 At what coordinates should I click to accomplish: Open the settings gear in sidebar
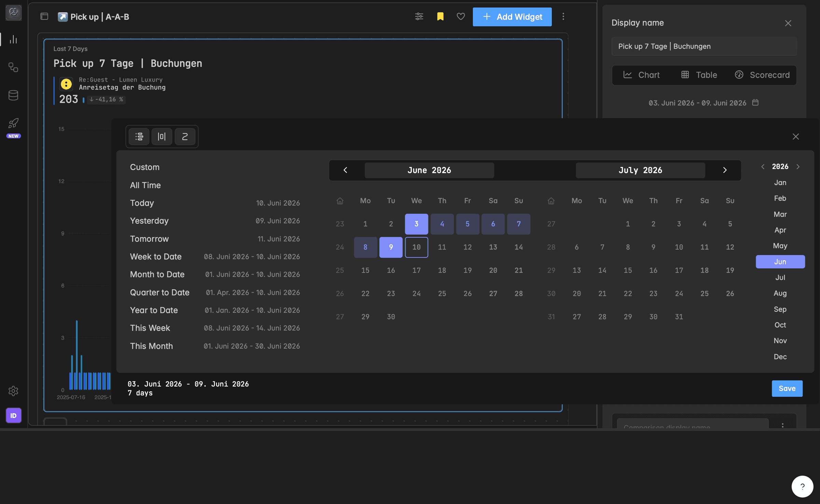point(13,391)
